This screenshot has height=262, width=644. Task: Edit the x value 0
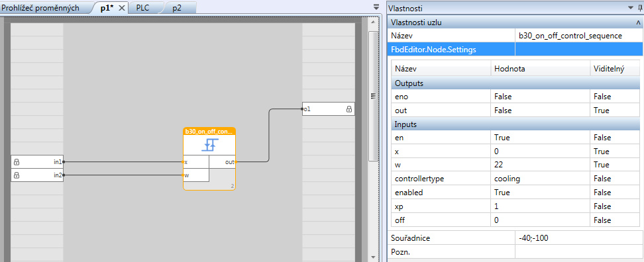coord(541,152)
